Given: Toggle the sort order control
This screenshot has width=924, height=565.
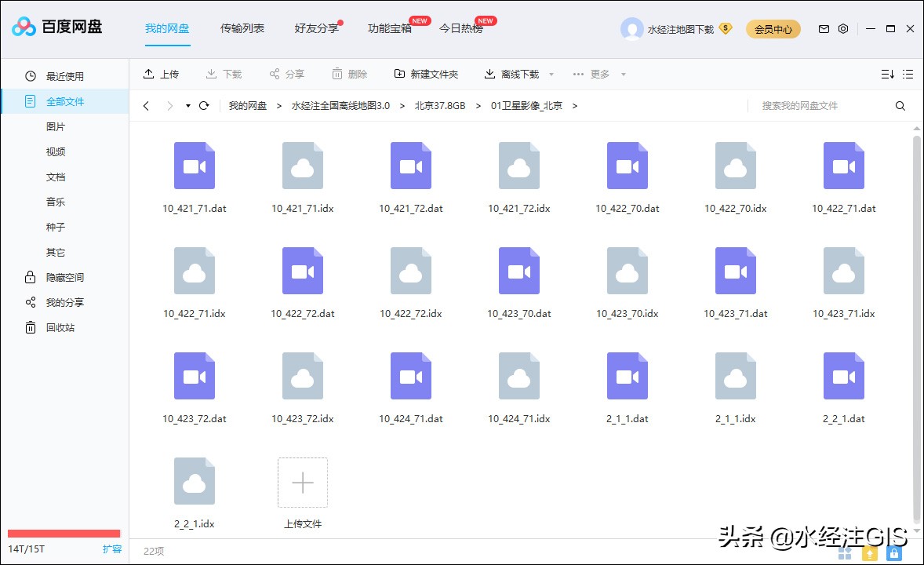Looking at the screenshot, I should (x=887, y=74).
